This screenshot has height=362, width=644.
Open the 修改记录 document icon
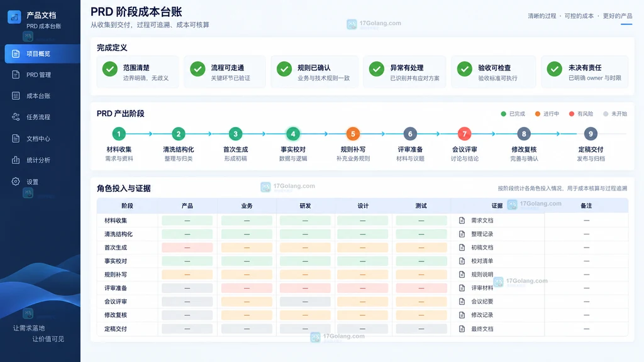[462, 315]
